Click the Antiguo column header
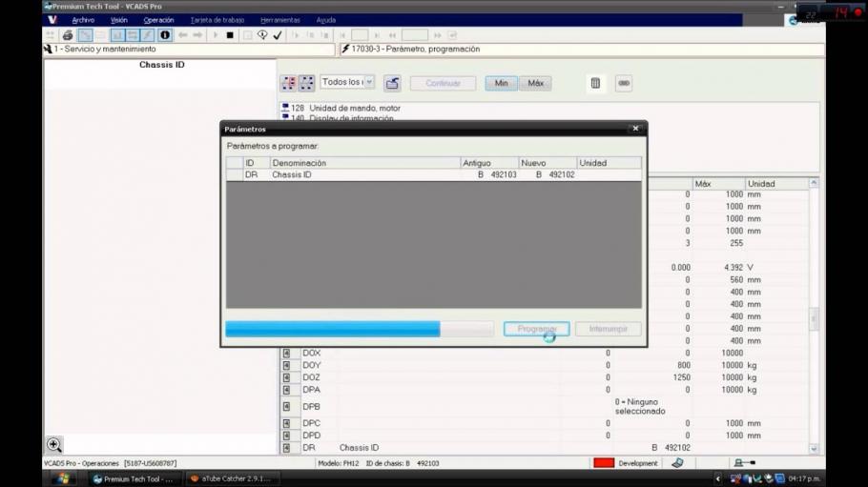868x487 pixels. click(489, 163)
